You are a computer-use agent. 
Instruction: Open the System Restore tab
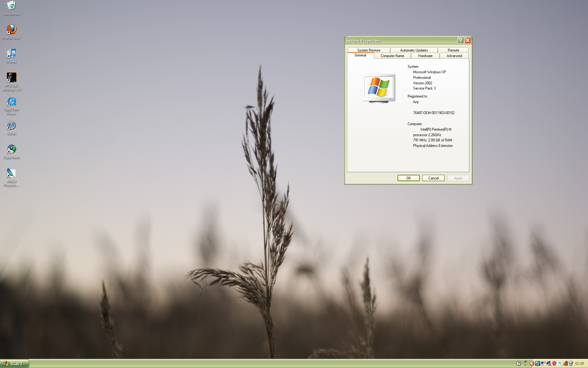pyautogui.click(x=368, y=50)
